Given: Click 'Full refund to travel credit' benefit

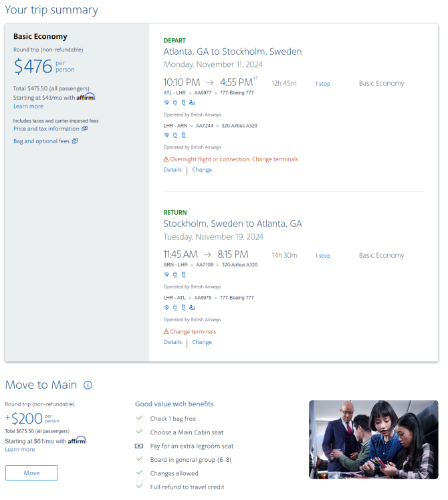Looking at the screenshot, I should click(x=187, y=487).
